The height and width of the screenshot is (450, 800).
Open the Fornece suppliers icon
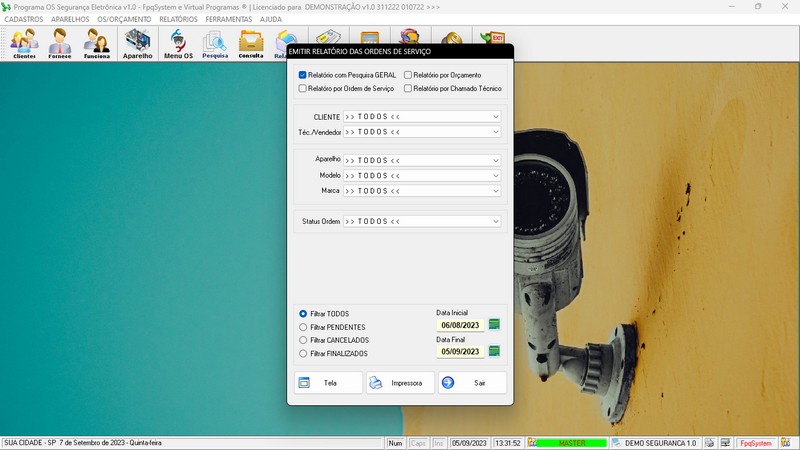(x=60, y=43)
